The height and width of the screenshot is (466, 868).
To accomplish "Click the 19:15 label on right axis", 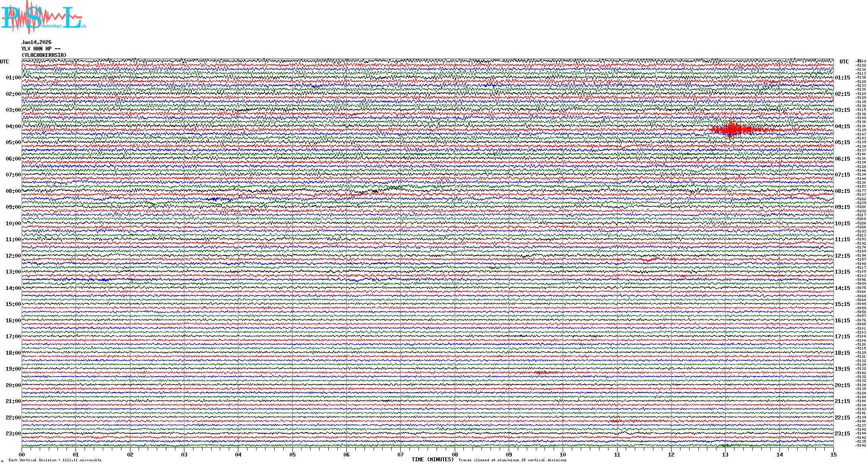I will [842, 369].
